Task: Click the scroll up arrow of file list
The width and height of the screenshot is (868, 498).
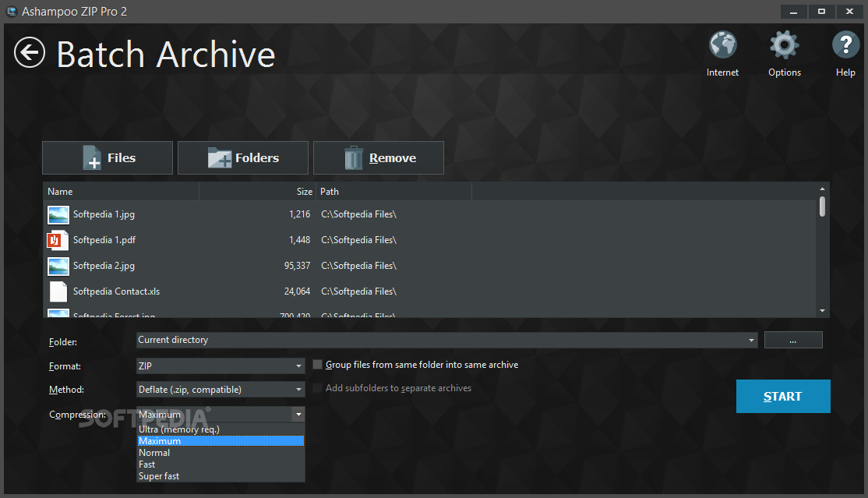Action: point(822,189)
